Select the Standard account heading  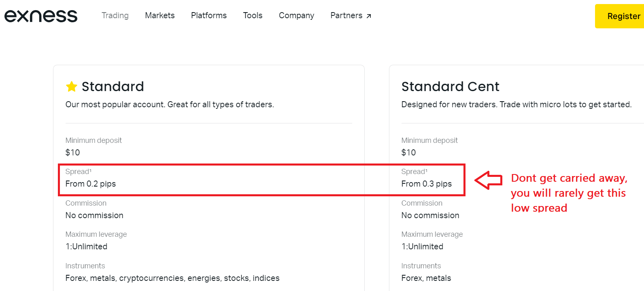113,87
